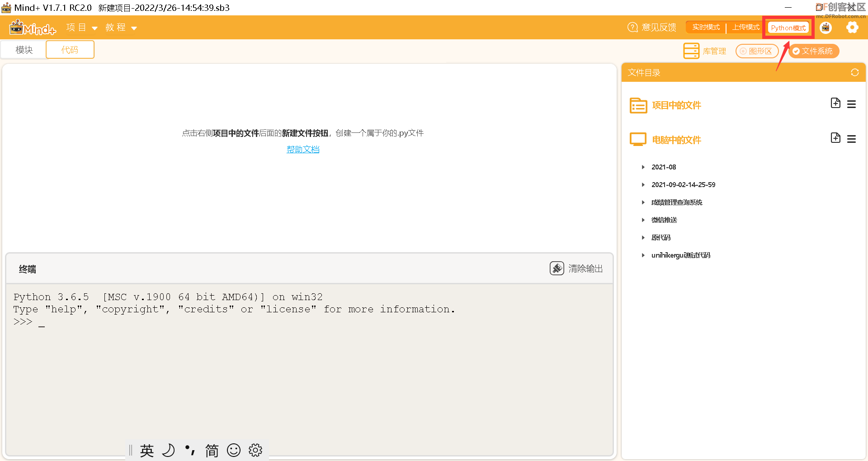Screen dimensions: 868x461
Task: Switch to Python模式
Action: click(x=788, y=28)
